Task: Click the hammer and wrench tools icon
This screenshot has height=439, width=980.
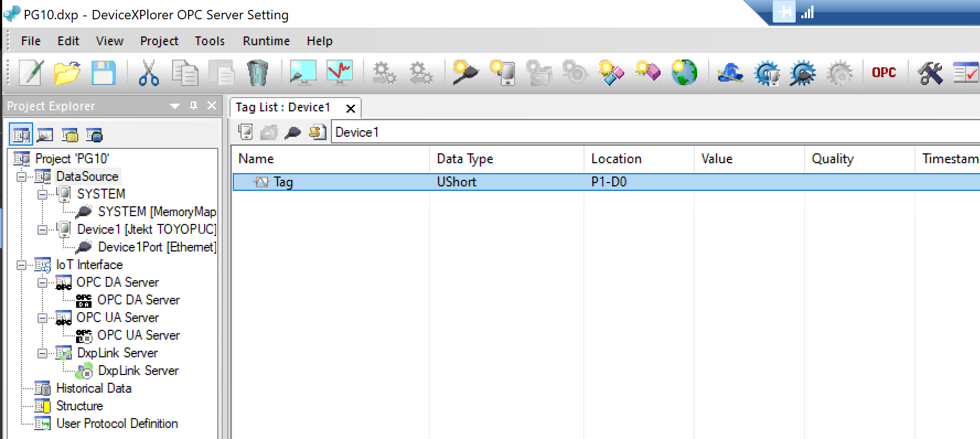Action: tap(930, 73)
